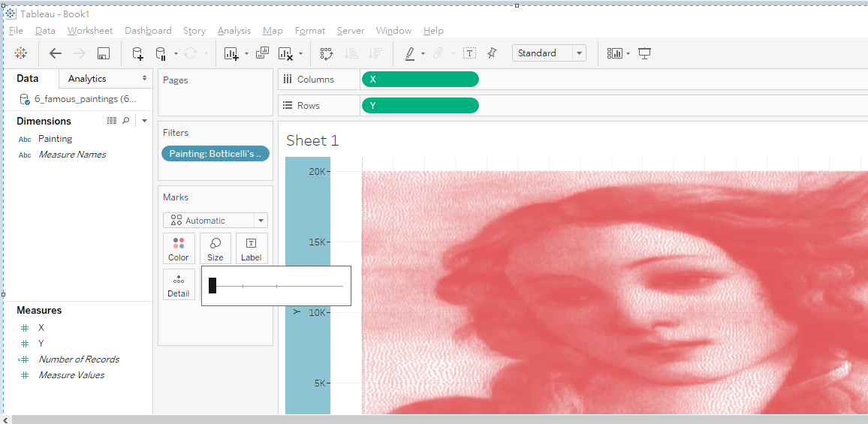Click the Detail button in Marks

coord(179,284)
